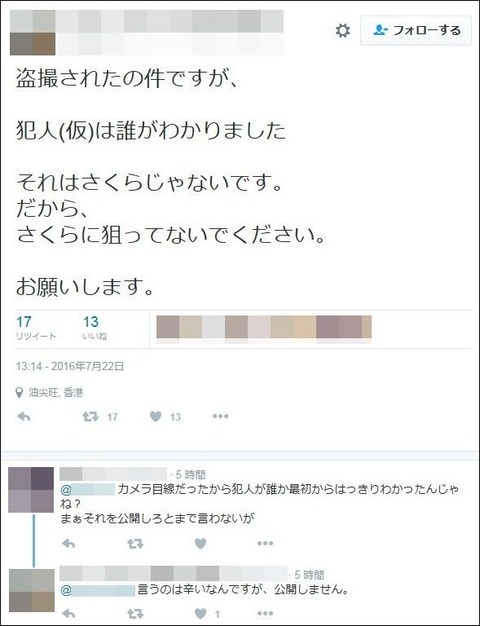Retweet the main tweet with 17 retweets
The image size is (480, 626).
point(91,417)
